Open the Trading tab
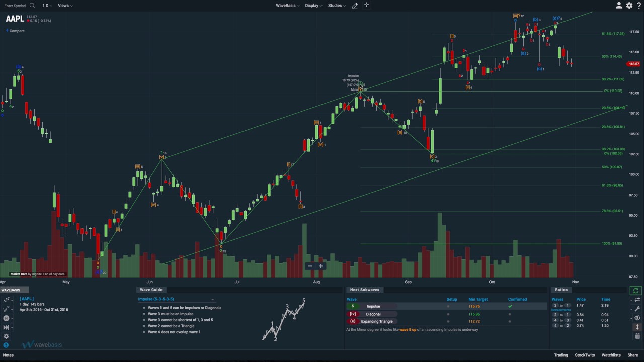The width and height of the screenshot is (644, 362). point(561,355)
